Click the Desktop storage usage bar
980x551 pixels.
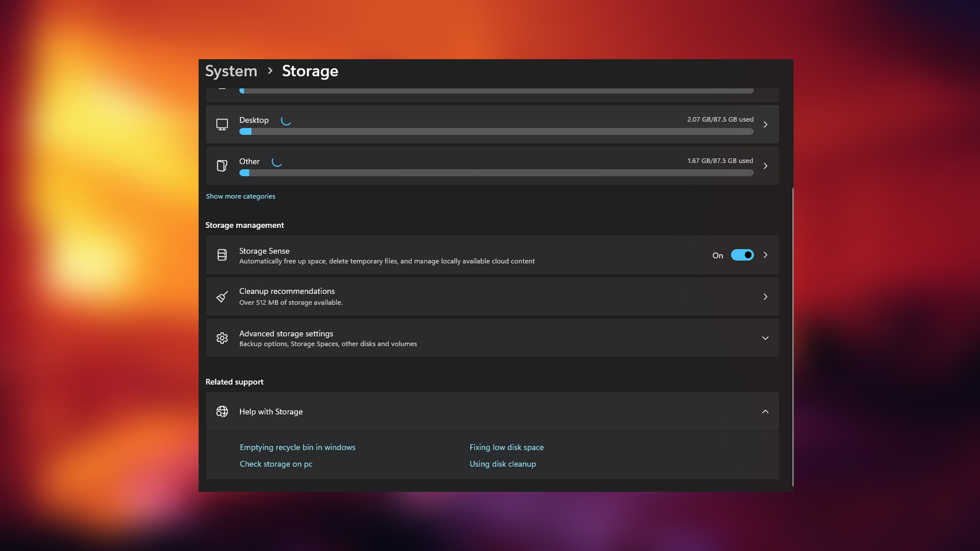(496, 132)
